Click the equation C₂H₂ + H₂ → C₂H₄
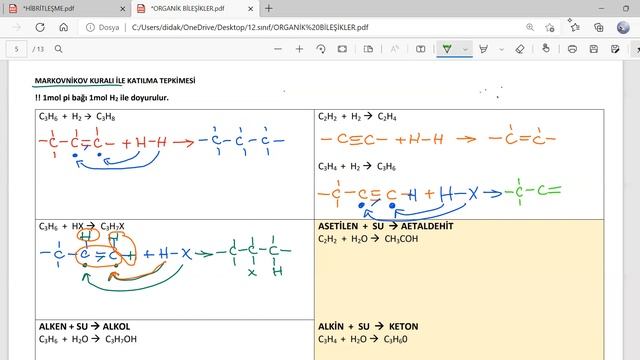Image resolution: width=640 pixels, height=360 pixels. click(x=357, y=117)
